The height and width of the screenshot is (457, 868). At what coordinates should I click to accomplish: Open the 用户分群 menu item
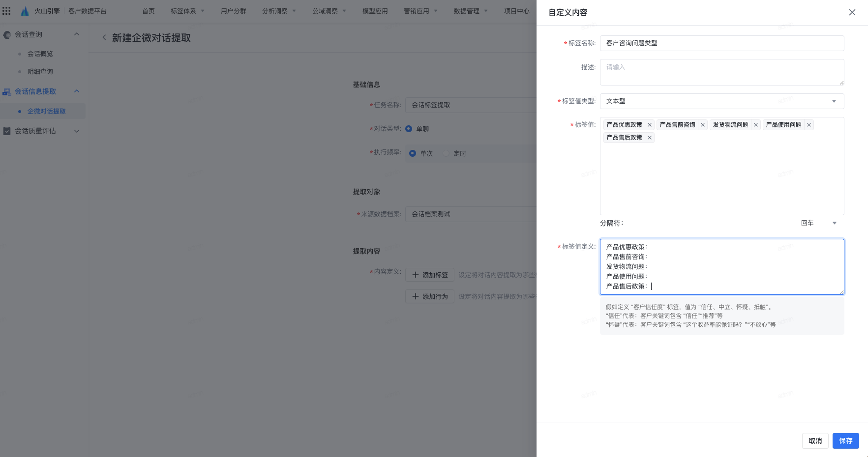tap(234, 11)
